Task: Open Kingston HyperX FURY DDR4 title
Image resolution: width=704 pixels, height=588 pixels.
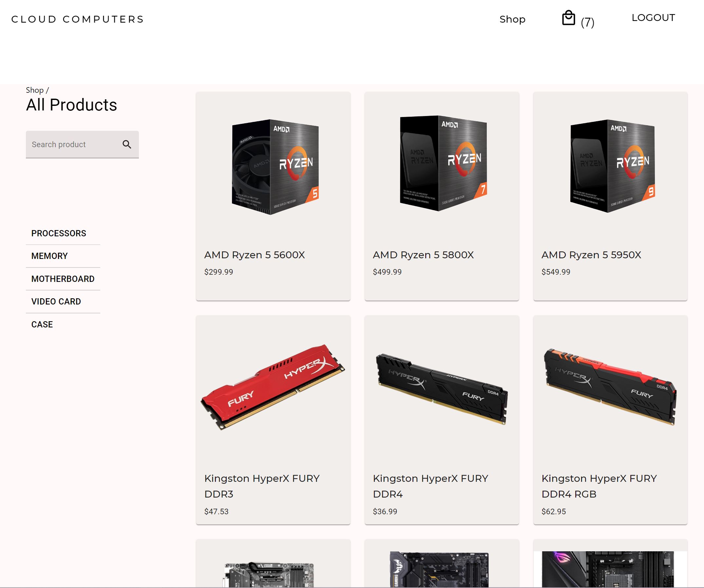Action: [430, 486]
